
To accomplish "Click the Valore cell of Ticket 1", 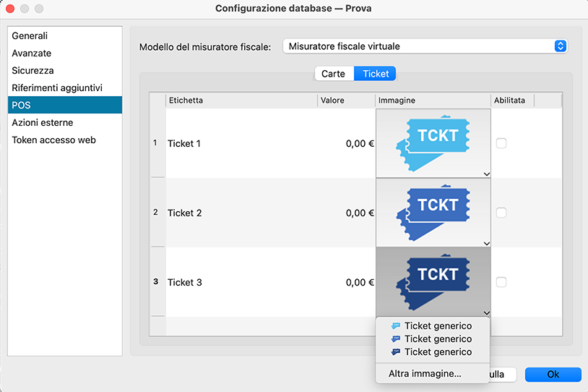I will tap(345, 143).
